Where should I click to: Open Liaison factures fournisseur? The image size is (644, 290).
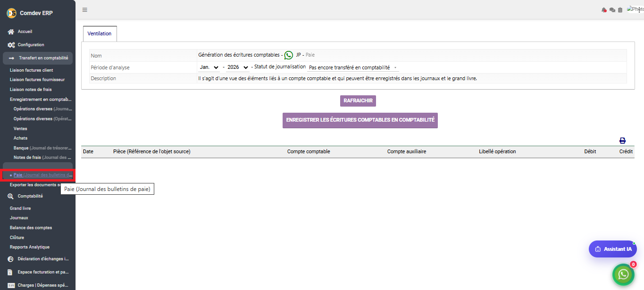point(37,80)
